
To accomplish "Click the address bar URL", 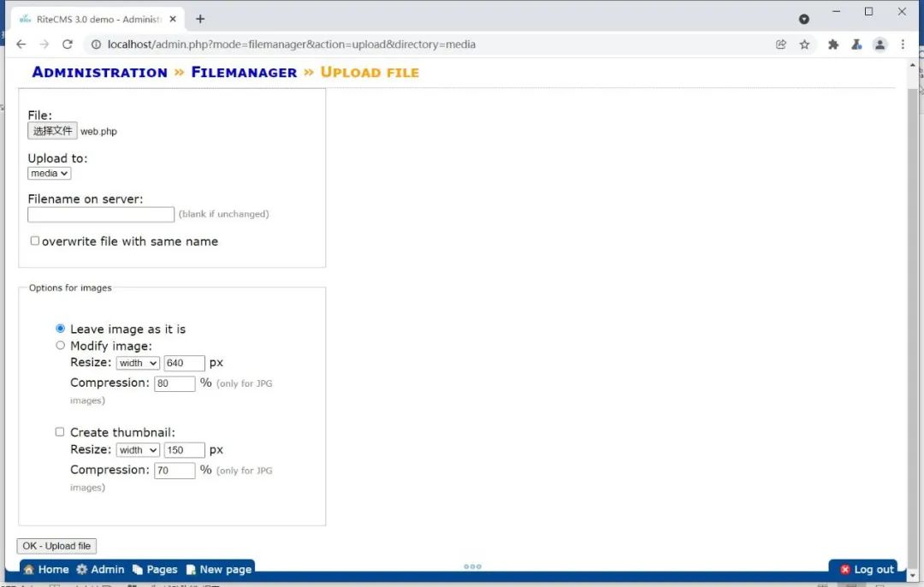I will coord(291,44).
